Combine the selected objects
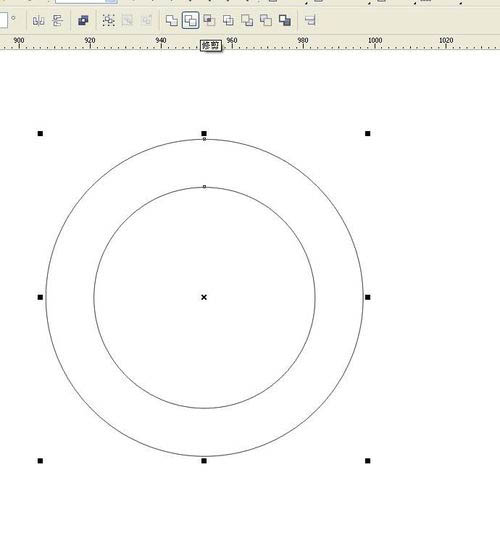 (x=83, y=21)
